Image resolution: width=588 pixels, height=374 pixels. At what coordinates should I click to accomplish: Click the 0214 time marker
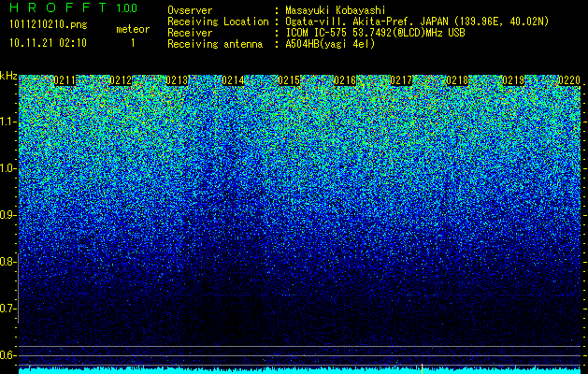tap(233, 80)
